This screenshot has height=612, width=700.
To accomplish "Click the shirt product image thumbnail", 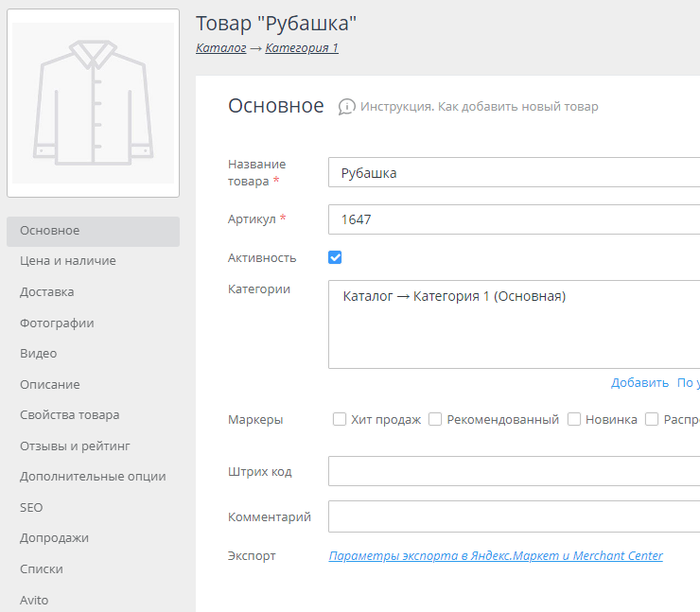I will (93, 103).
